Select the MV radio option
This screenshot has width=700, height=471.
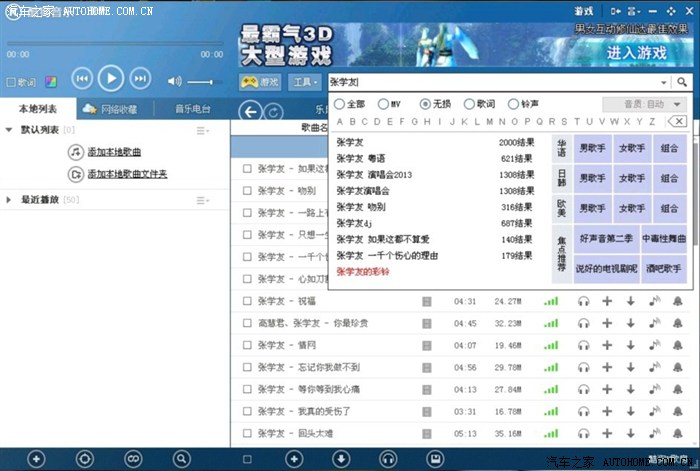tap(389, 104)
